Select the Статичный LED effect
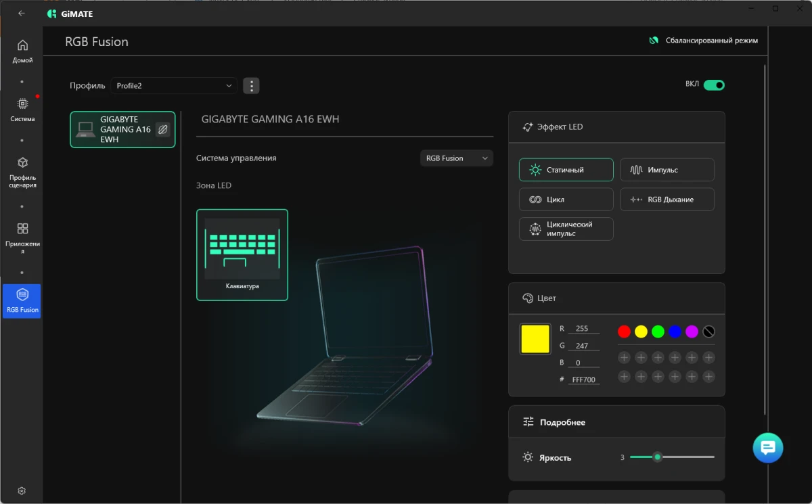Image resolution: width=812 pixels, height=504 pixels. pyautogui.click(x=566, y=170)
